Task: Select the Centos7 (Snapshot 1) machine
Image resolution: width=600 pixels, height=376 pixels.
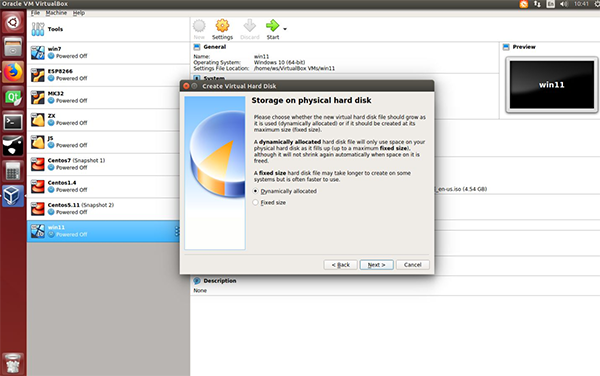Action: pyautogui.click(x=104, y=164)
